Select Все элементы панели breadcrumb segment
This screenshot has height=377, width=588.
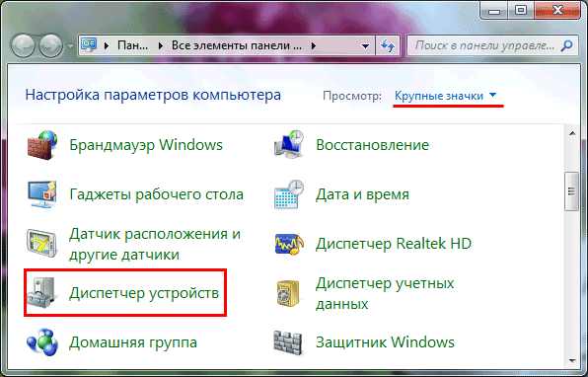coord(236,45)
